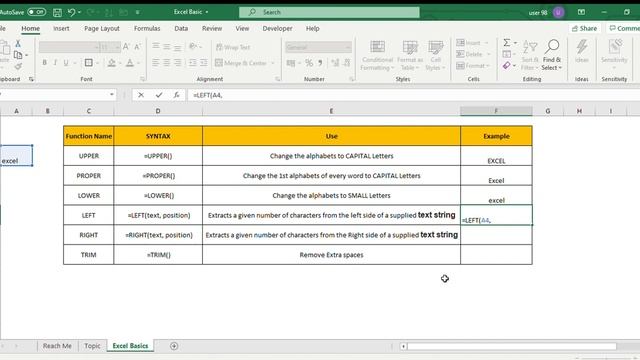Confirm the formula with the checkmark
Screen dimensions: 640x360
point(159,95)
